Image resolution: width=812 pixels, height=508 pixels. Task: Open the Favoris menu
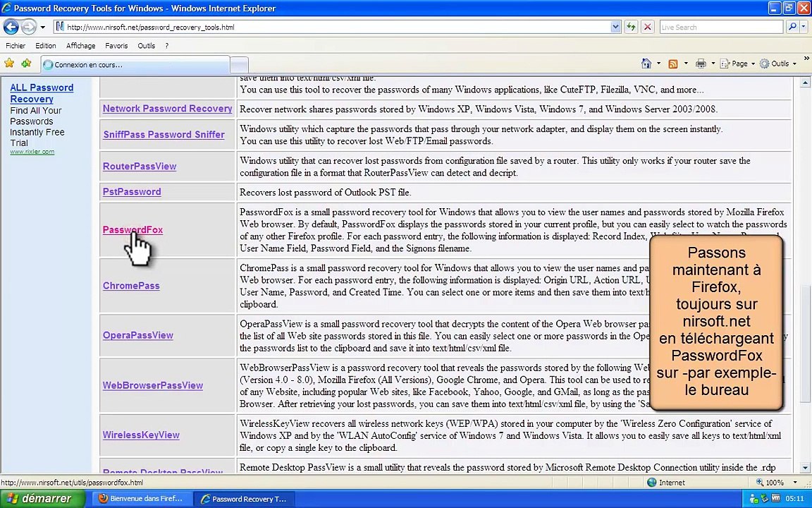point(116,46)
